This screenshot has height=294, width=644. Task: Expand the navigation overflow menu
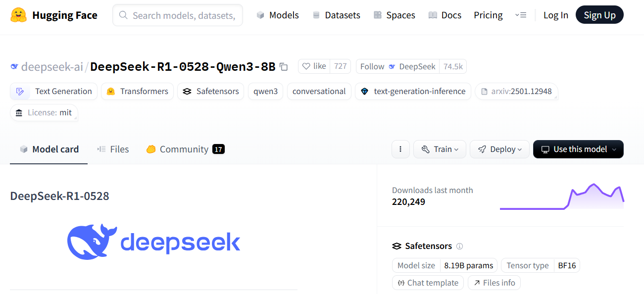pos(520,15)
